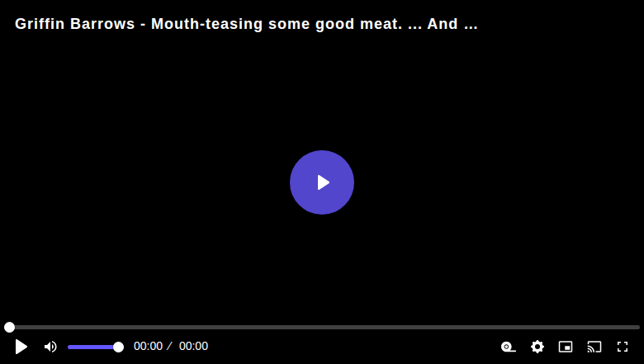Viewport: 644px width, 364px height.
Task: Click the name Griffin Barrows in the title
Action: [75, 24]
